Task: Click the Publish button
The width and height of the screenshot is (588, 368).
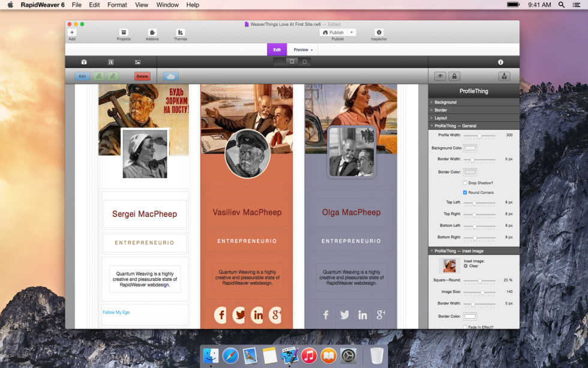Action: tap(334, 32)
